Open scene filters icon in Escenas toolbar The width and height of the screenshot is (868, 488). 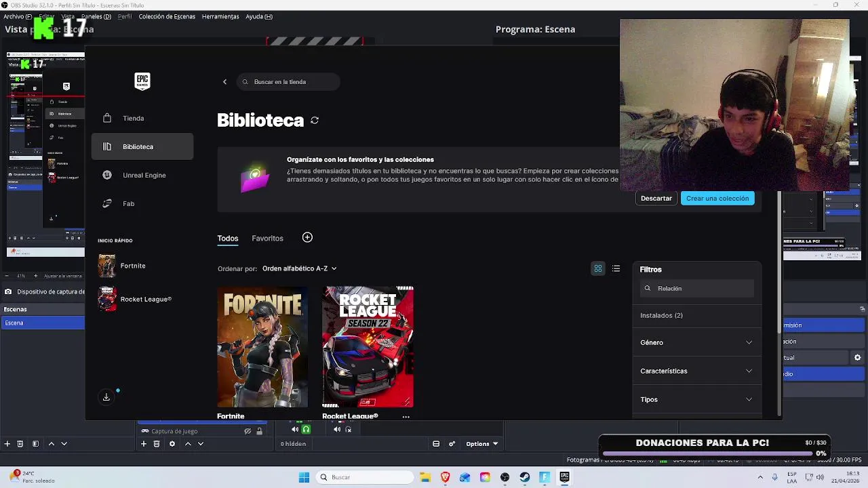coord(35,444)
